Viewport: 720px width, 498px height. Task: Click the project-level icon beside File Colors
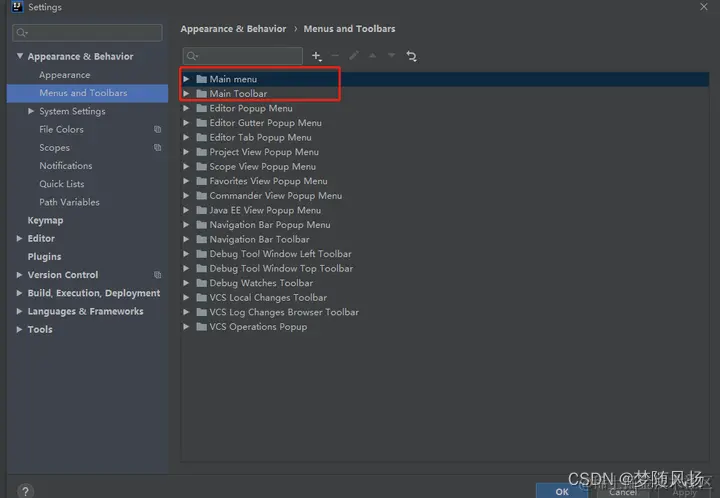(158, 129)
